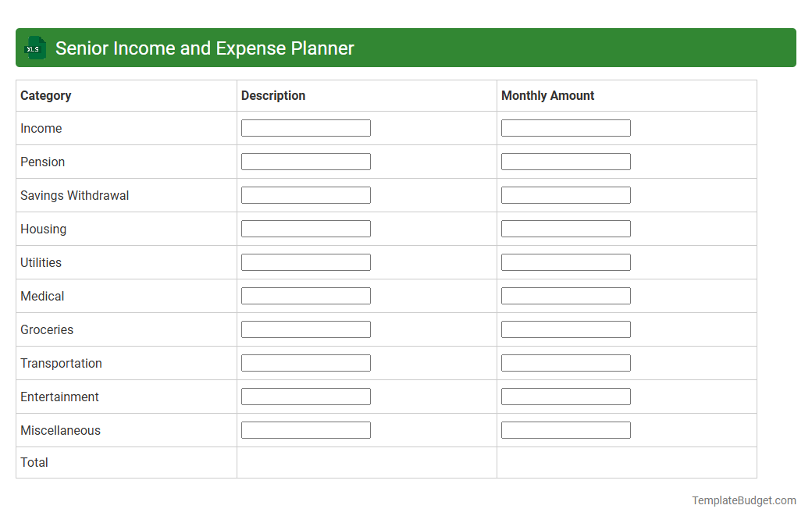The width and height of the screenshot is (812, 523).
Task: Click the XLS file icon in header
Action: click(x=34, y=48)
